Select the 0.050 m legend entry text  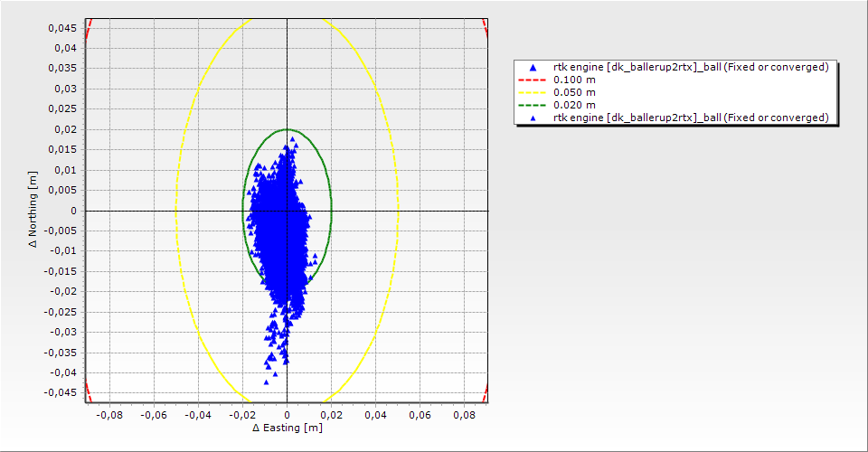click(575, 92)
